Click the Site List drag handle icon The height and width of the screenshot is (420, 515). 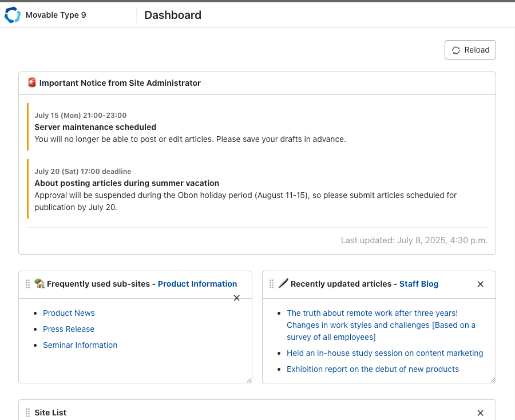[x=27, y=413]
